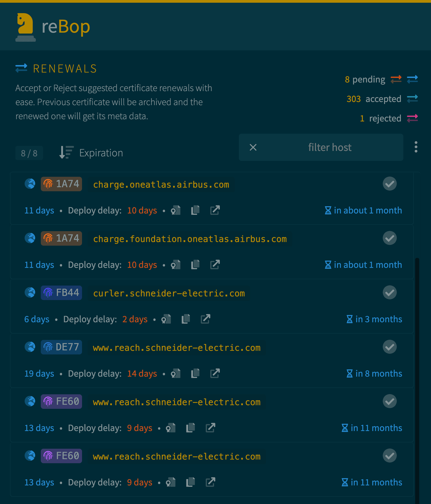Open www.reach.schneider-electric.com on DE77 row
The width and height of the screenshot is (431, 504).
177,348
